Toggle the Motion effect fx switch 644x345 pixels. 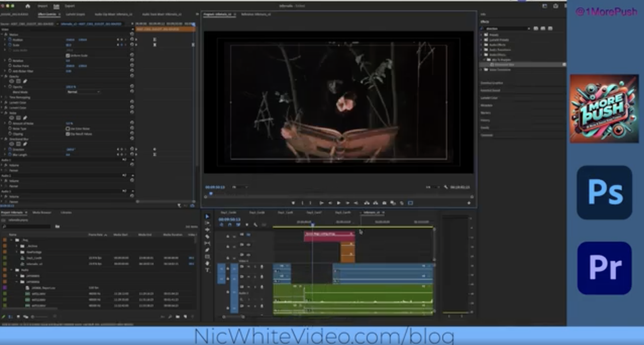(x=6, y=34)
